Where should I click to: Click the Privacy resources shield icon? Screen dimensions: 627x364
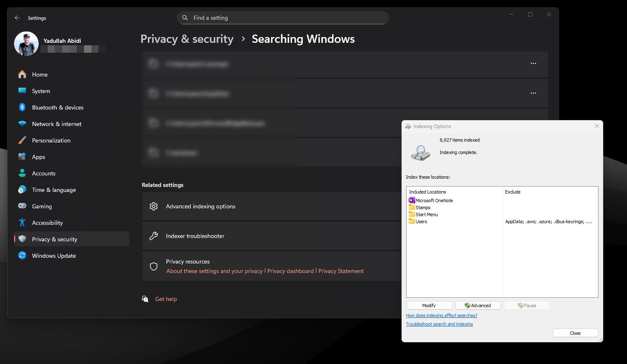(x=154, y=266)
